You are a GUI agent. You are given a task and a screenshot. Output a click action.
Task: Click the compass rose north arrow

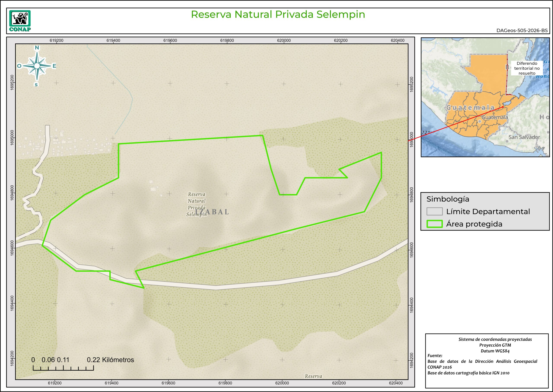click(37, 66)
